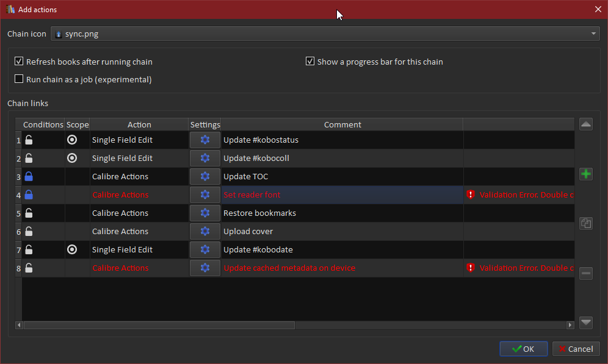Click the copy link icon button
608x364 pixels.
pyautogui.click(x=585, y=223)
